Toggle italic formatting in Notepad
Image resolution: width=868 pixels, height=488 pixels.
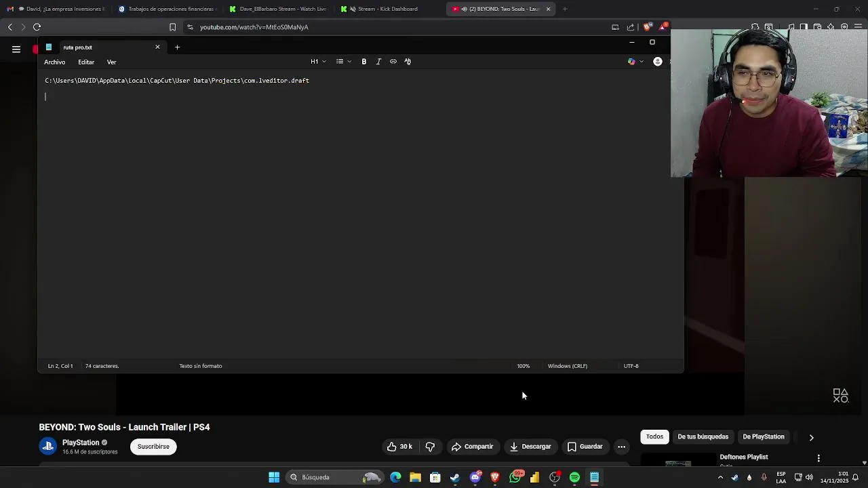pos(378,62)
